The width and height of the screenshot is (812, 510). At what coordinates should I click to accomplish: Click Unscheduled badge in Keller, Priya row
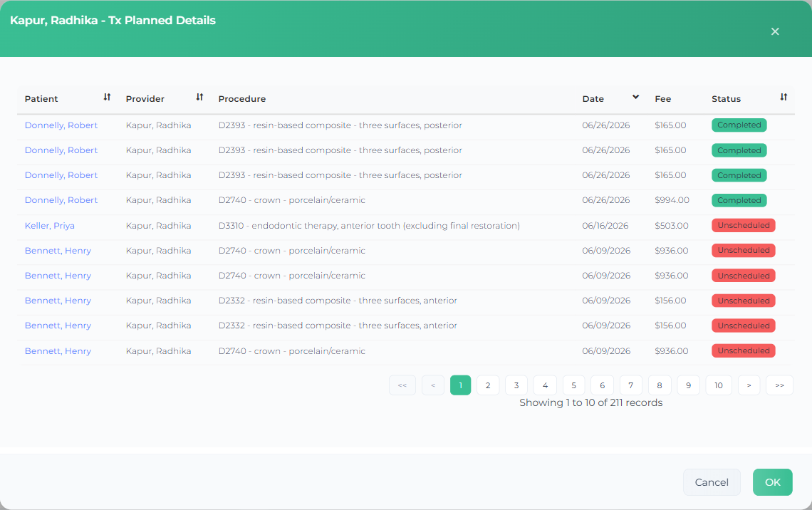coord(743,225)
